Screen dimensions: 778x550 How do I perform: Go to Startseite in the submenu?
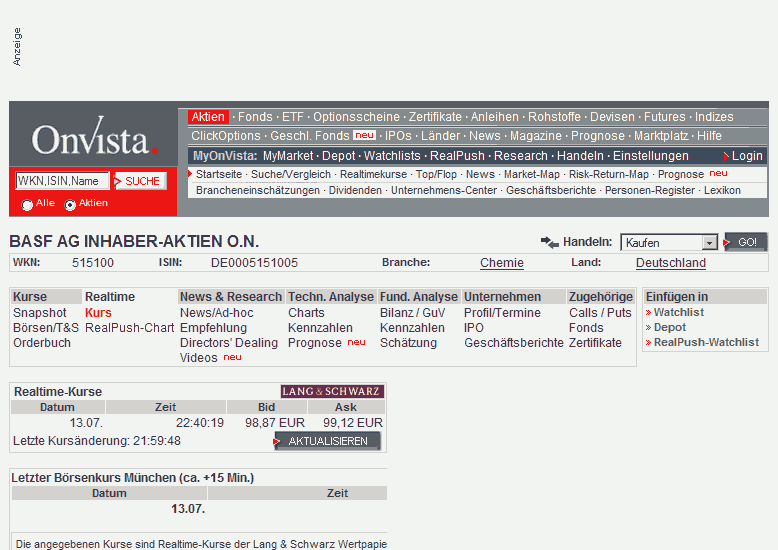point(219,174)
